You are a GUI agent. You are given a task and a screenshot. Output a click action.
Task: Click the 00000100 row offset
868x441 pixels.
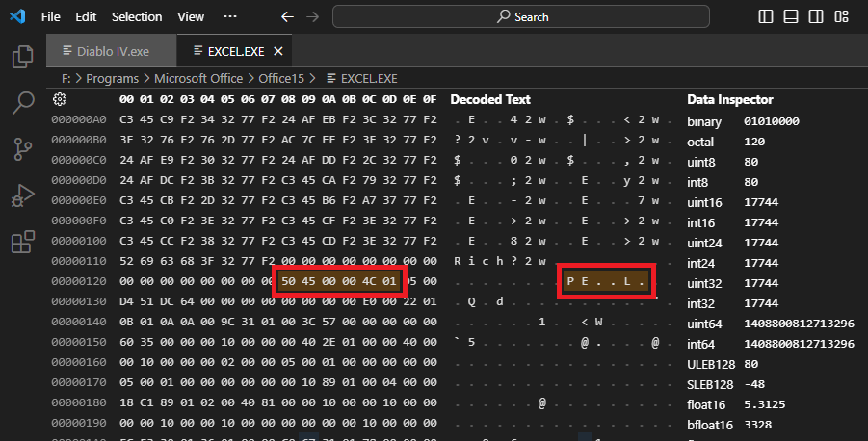[79, 241]
